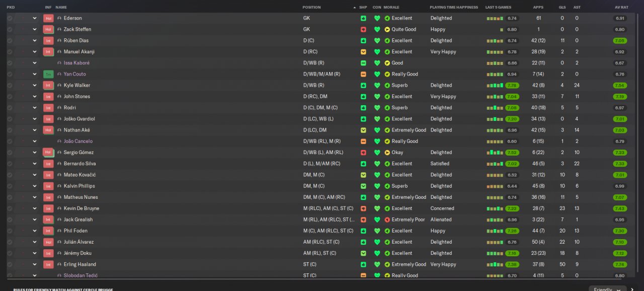Click Julián Álvarez's sharpness icon

tap(363, 242)
